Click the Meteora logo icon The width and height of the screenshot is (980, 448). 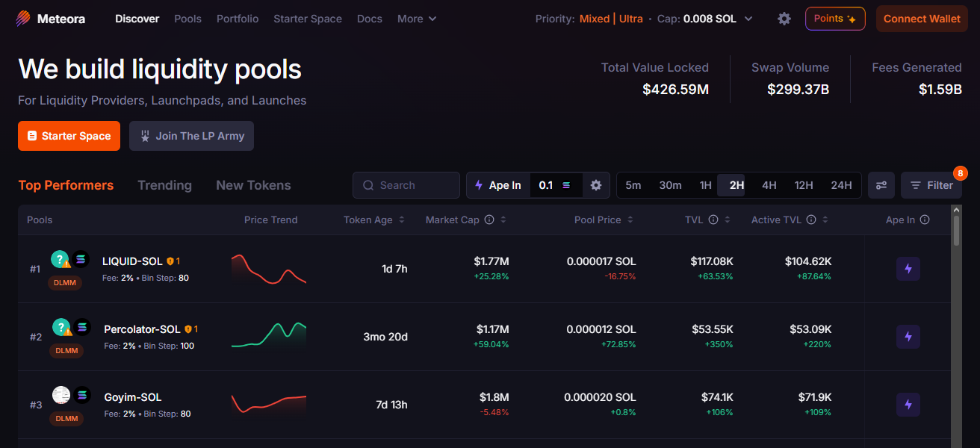24,19
